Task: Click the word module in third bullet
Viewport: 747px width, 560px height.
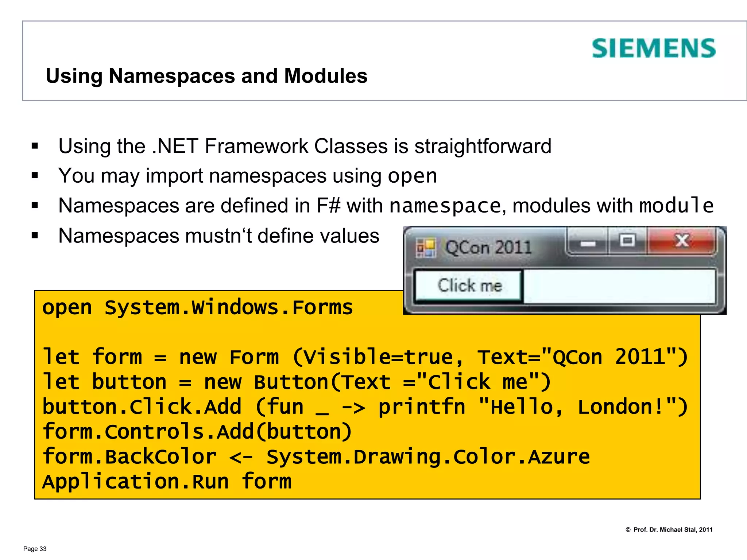Action: click(676, 206)
